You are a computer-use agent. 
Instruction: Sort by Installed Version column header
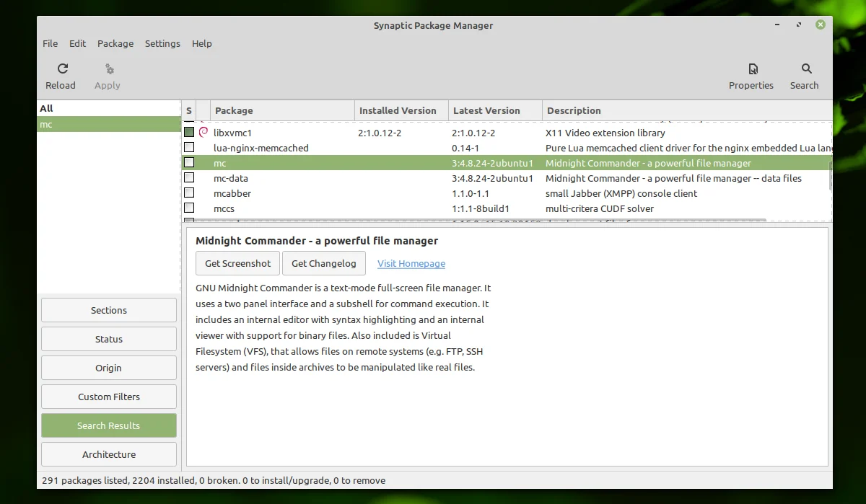pyautogui.click(x=401, y=110)
